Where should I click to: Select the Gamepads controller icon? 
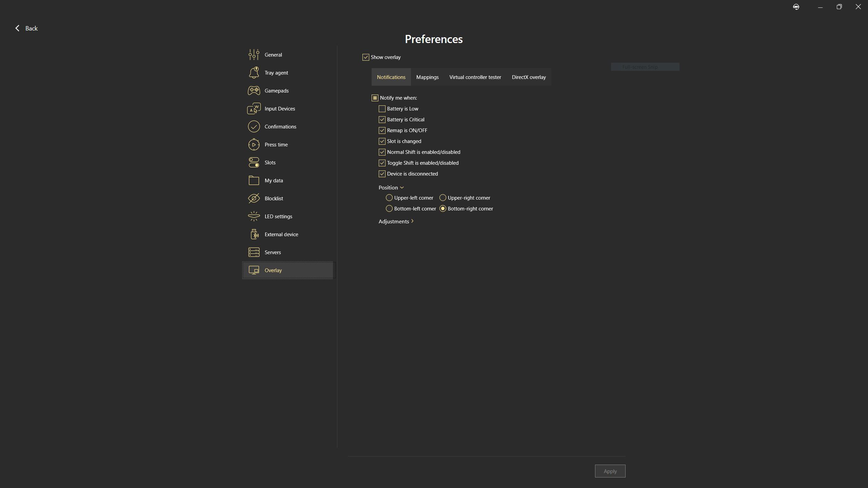tap(254, 90)
